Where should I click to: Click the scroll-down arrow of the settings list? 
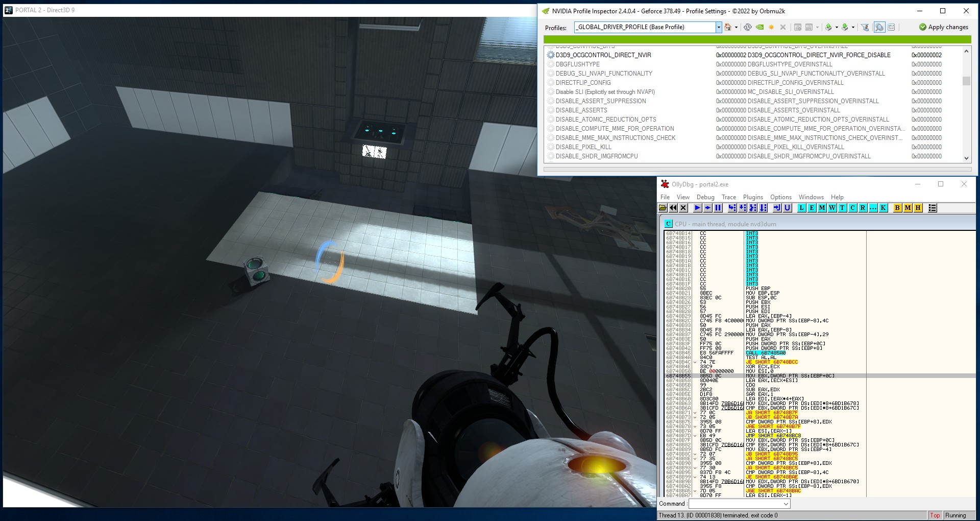(x=966, y=158)
